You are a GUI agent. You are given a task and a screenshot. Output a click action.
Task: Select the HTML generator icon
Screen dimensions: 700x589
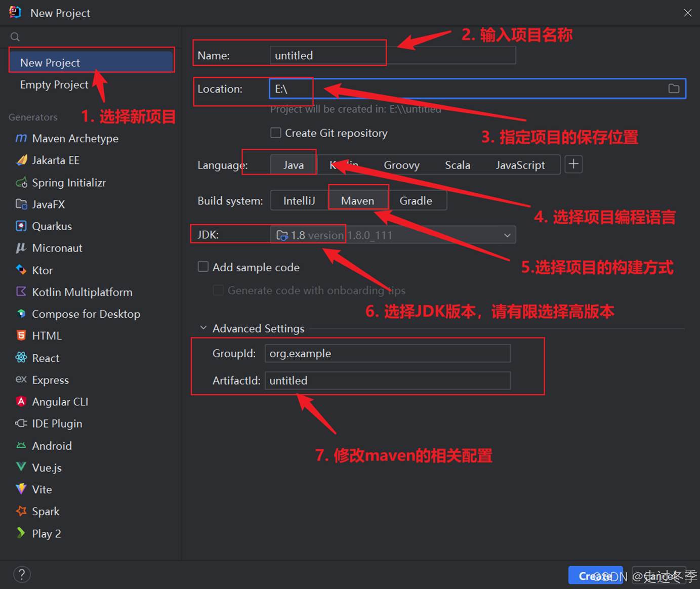(21, 335)
